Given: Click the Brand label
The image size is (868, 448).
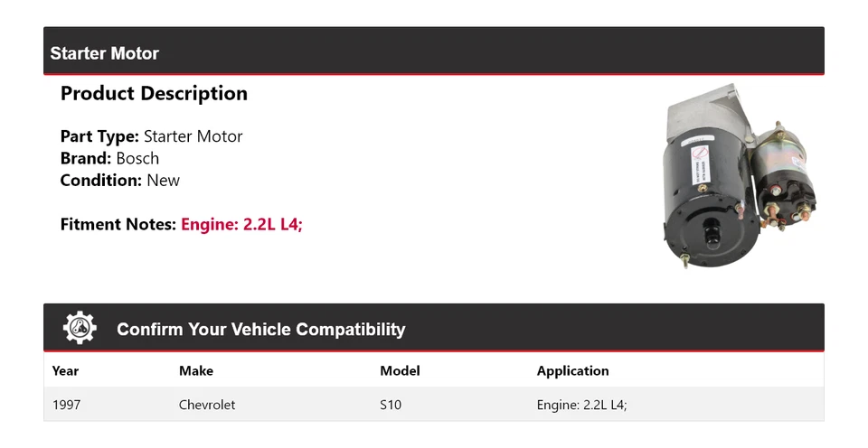Looking at the screenshot, I should pos(86,159).
